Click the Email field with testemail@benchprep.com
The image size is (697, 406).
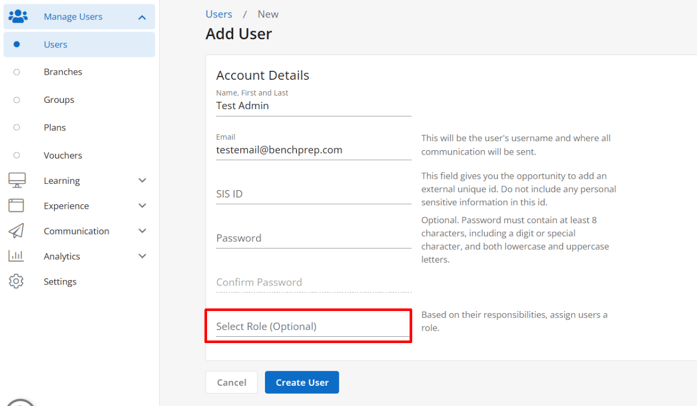tap(313, 150)
